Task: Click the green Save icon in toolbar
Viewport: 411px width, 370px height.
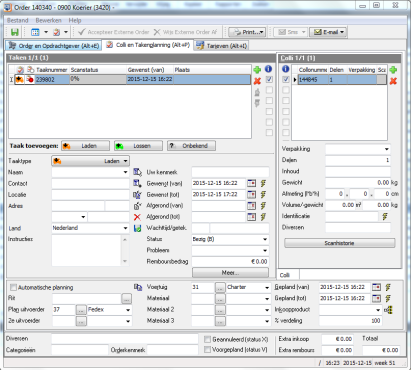Action: [15, 32]
